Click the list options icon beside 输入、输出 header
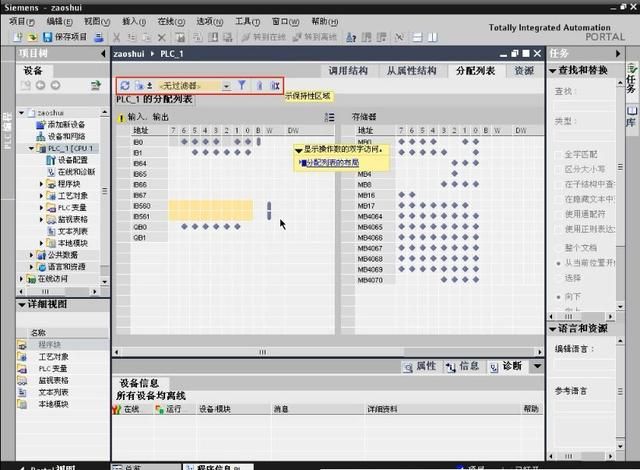Screen dimensions: 640x470 (x=329, y=118)
